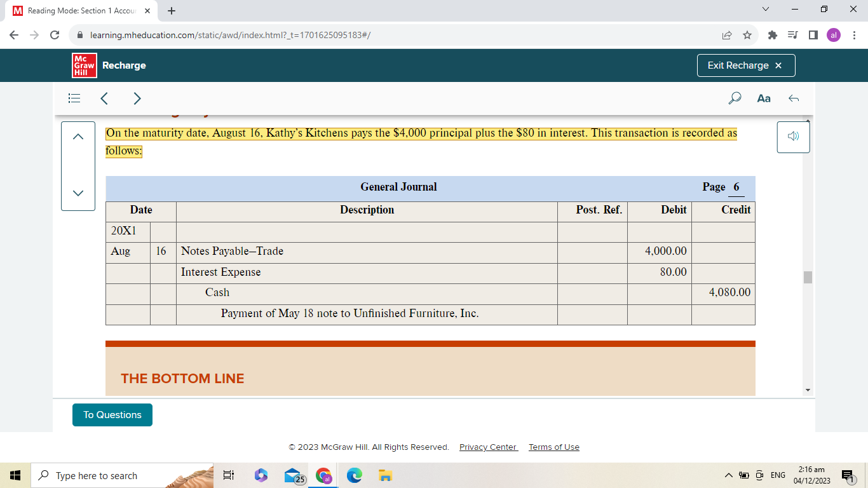The image size is (868, 488).
Task: Go to next page with right chevron
Action: [137, 98]
